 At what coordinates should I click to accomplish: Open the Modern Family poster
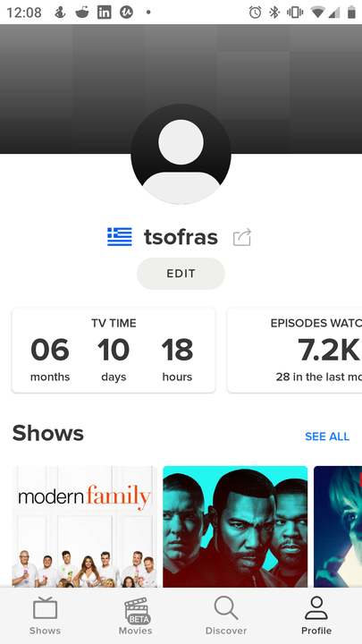85,527
